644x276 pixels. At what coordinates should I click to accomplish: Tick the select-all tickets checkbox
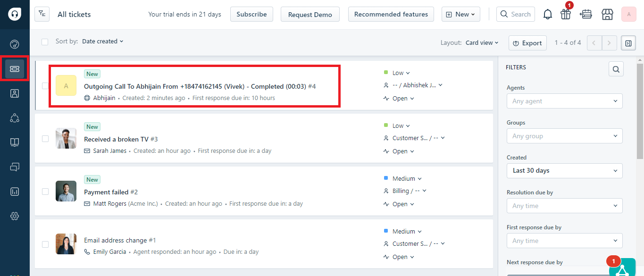(45, 42)
